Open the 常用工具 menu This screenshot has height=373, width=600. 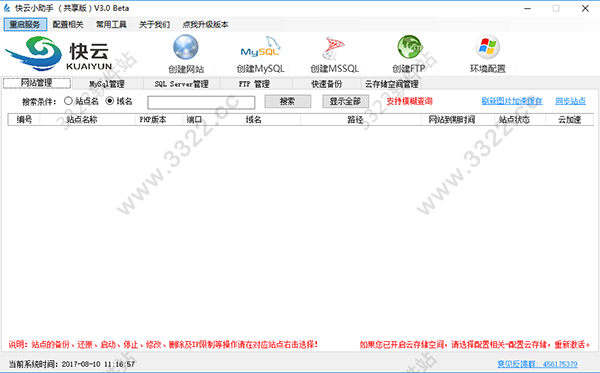tap(111, 24)
